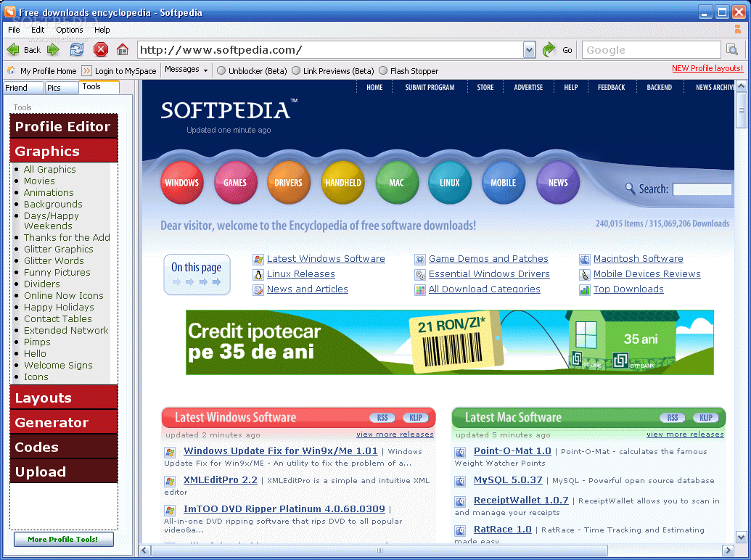The width and height of the screenshot is (751, 560).
Task: Open the Help menu
Action: tap(102, 30)
